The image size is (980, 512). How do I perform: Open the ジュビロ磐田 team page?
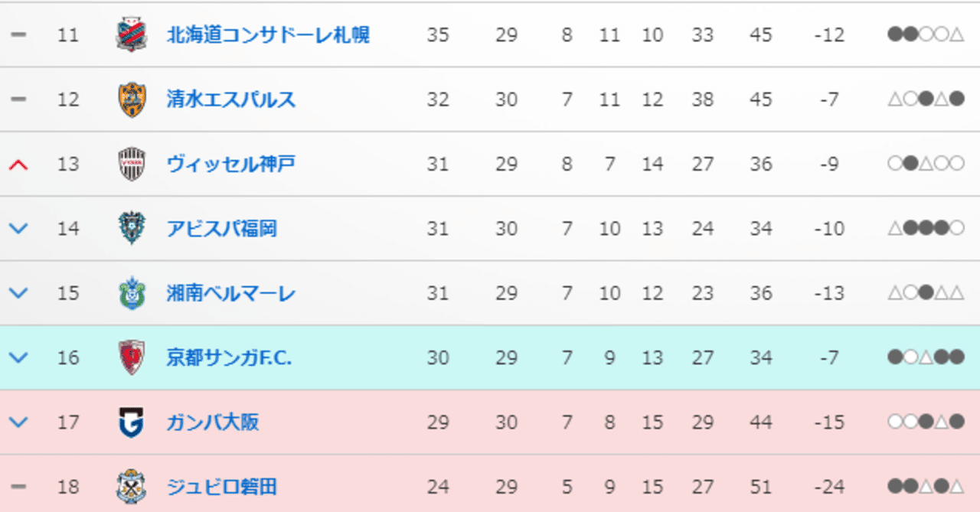pos(222,486)
